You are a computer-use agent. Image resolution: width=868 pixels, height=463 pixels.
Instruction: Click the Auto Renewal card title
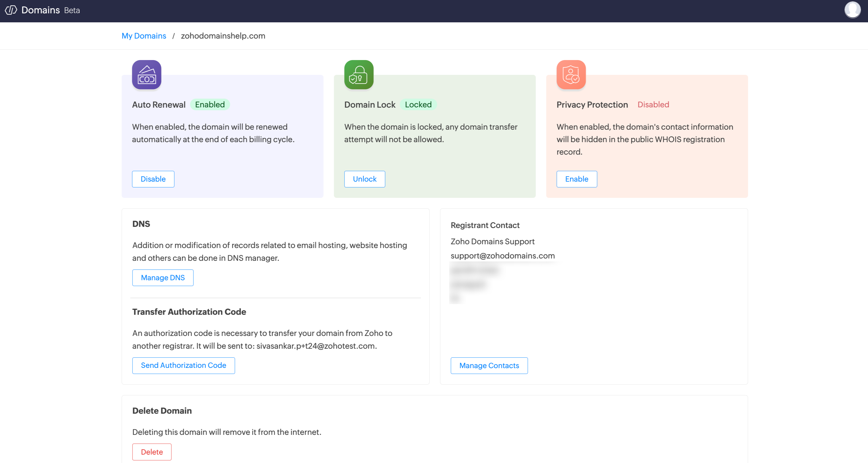tap(159, 104)
